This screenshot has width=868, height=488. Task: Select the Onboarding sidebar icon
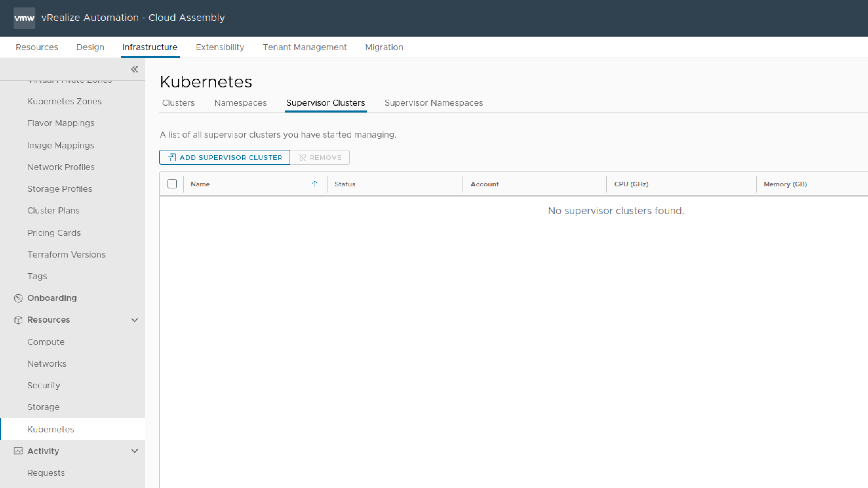19,298
